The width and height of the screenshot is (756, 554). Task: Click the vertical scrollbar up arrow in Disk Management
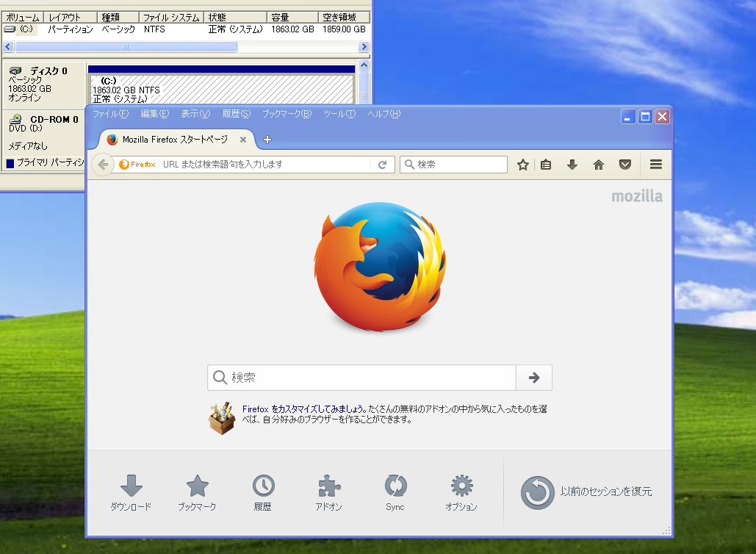tap(364, 65)
